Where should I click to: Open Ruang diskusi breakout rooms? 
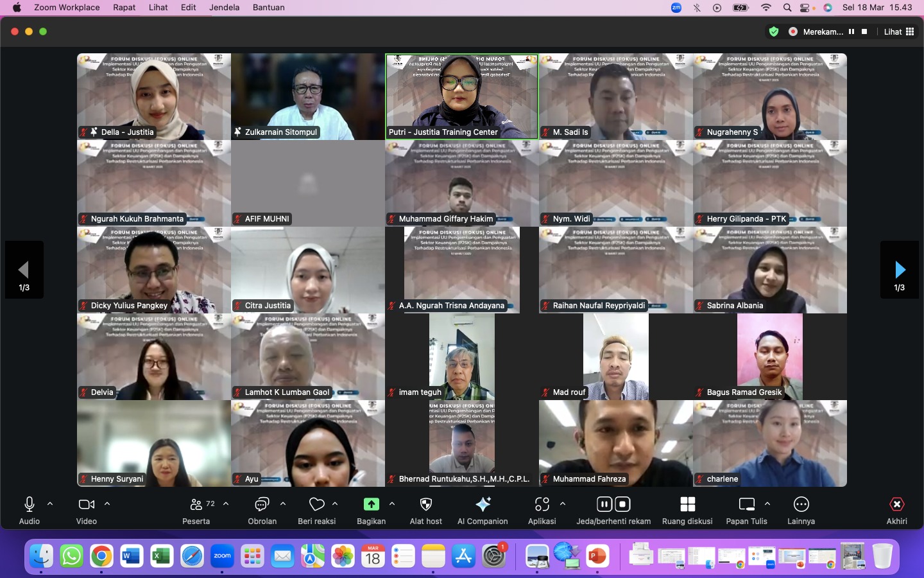pyautogui.click(x=687, y=505)
